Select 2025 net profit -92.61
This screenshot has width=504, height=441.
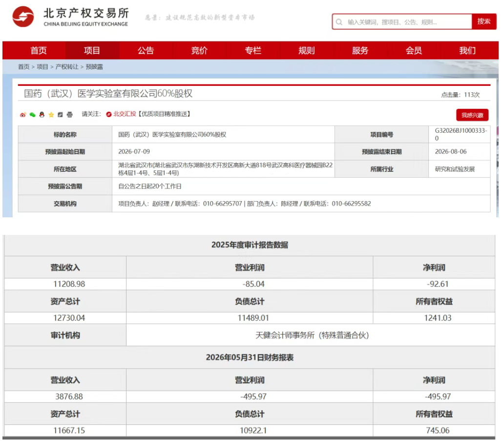click(x=438, y=284)
